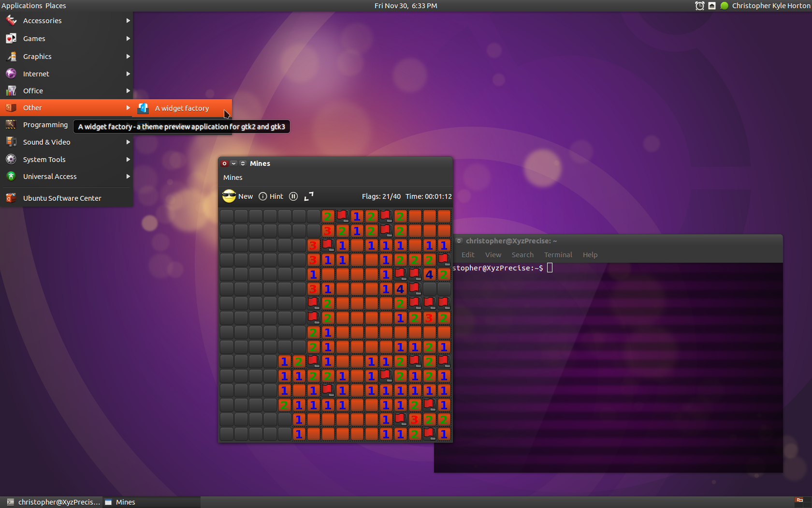Toggle Mines fullscreen mode
The height and width of the screenshot is (508, 812).
[309, 196]
